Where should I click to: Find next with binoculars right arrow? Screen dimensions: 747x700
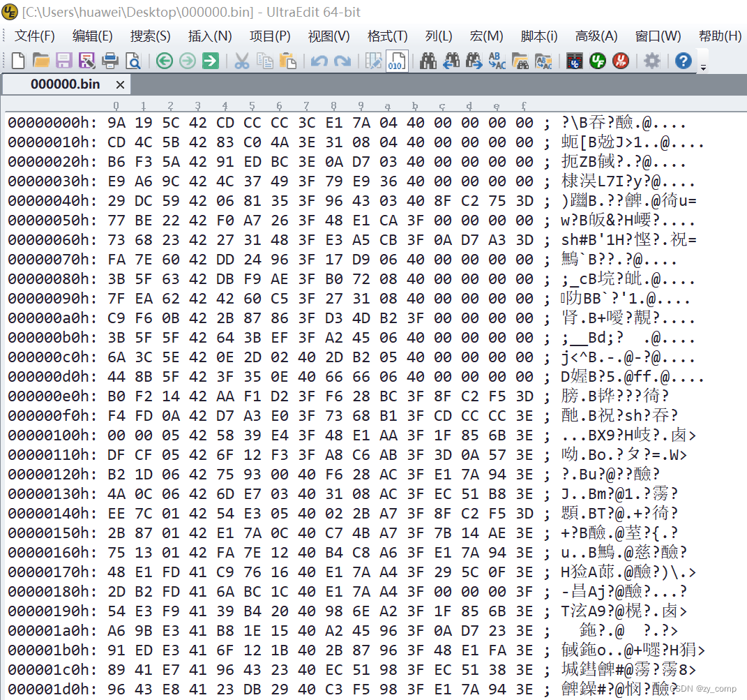click(474, 61)
